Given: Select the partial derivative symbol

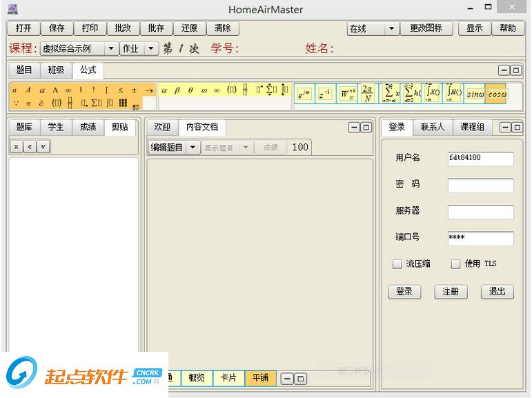Looking at the screenshot, I should click(x=41, y=103).
